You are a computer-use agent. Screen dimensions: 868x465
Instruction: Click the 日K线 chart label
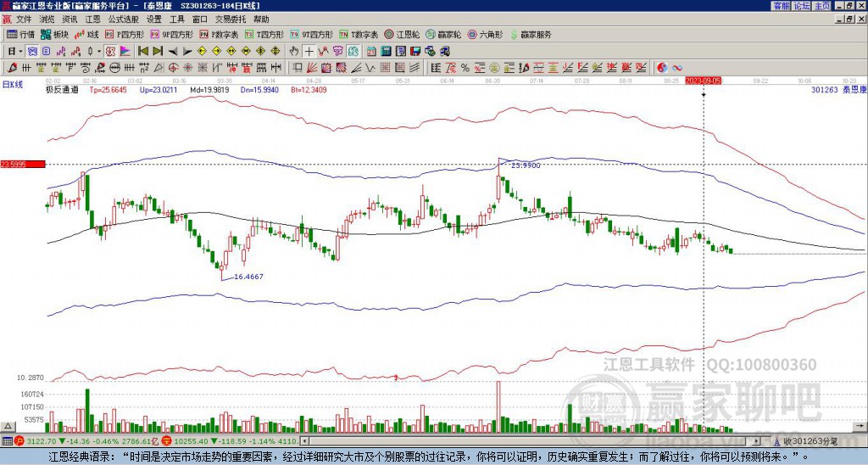click(12, 84)
